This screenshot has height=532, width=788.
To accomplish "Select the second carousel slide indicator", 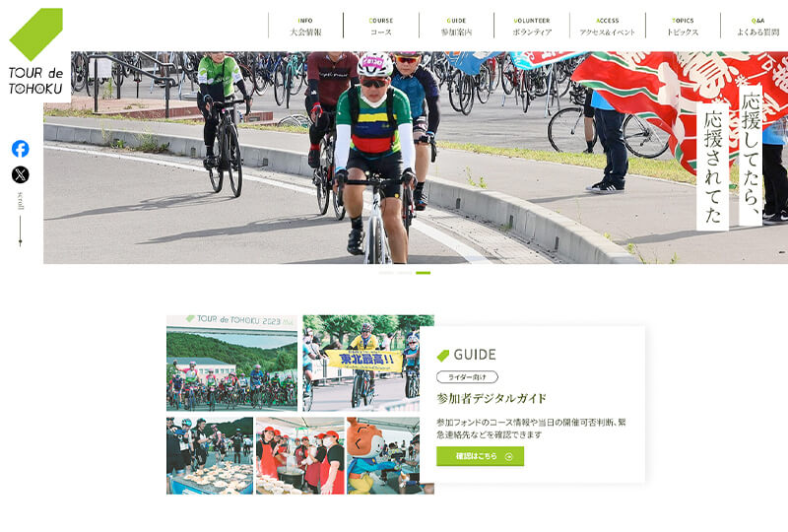I will click(x=405, y=273).
